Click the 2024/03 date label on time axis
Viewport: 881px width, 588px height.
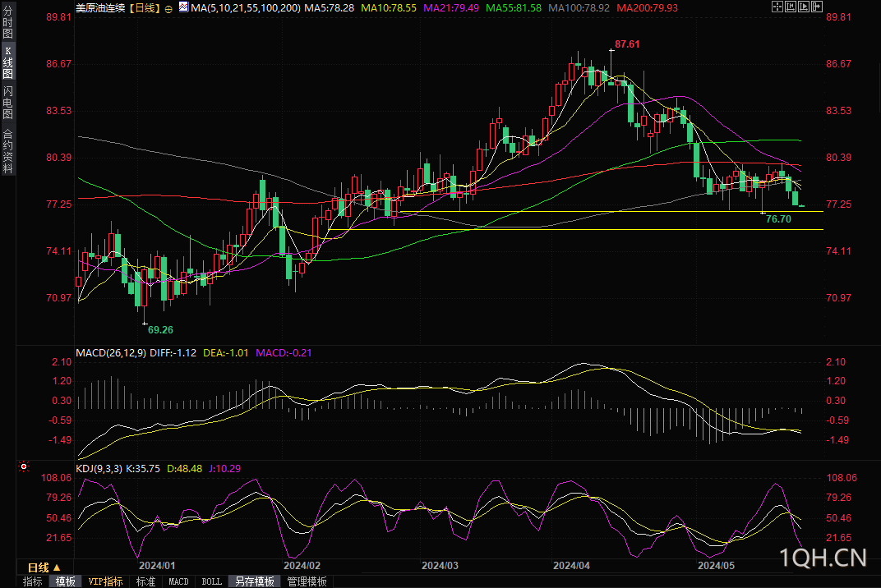click(x=440, y=566)
